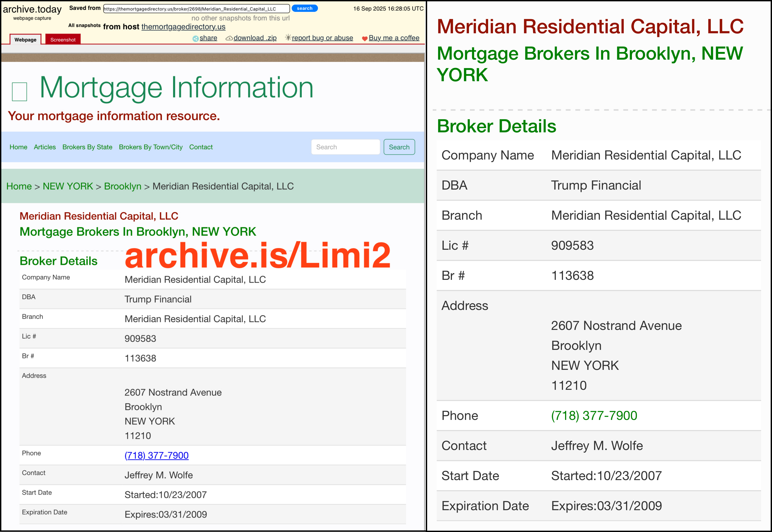Image resolution: width=772 pixels, height=532 pixels.
Task: Click the broken logo image placeholder
Action: pos(19,92)
